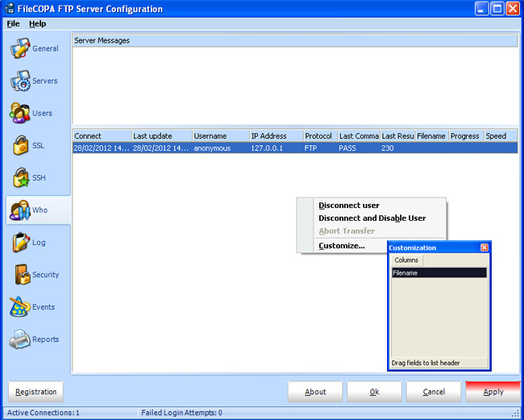Click the Ok button
This screenshot has height=420, width=524.
pyautogui.click(x=374, y=392)
